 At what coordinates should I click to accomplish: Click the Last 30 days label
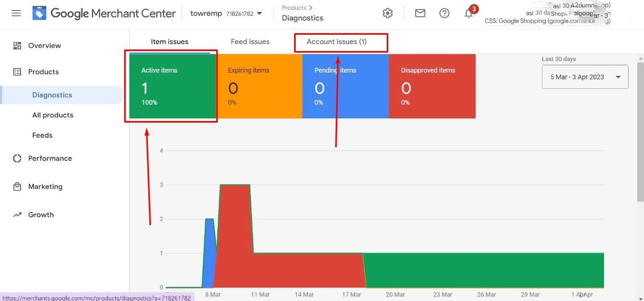tap(559, 59)
